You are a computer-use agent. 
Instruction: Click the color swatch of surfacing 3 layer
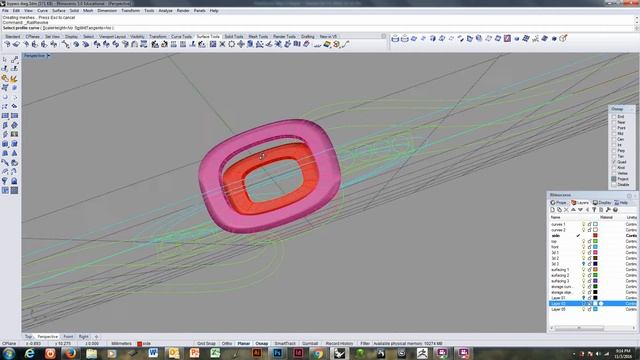pos(596,281)
